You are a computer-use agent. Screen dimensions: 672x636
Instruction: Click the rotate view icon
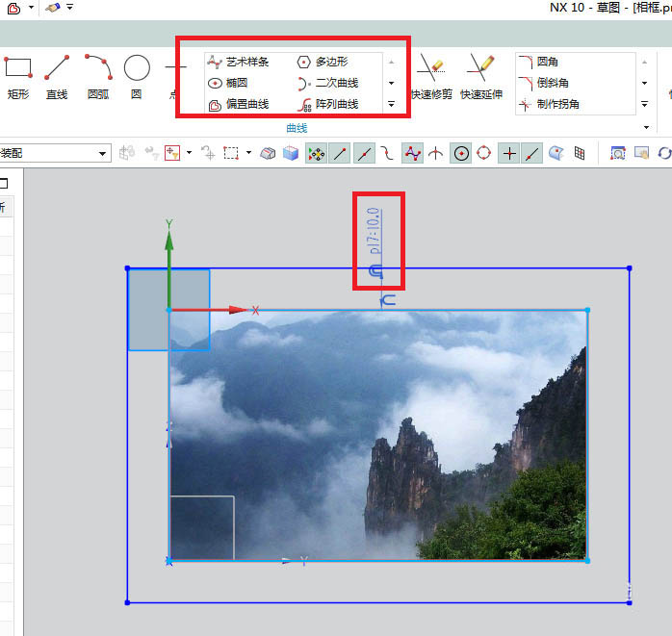click(x=664, y=153)
